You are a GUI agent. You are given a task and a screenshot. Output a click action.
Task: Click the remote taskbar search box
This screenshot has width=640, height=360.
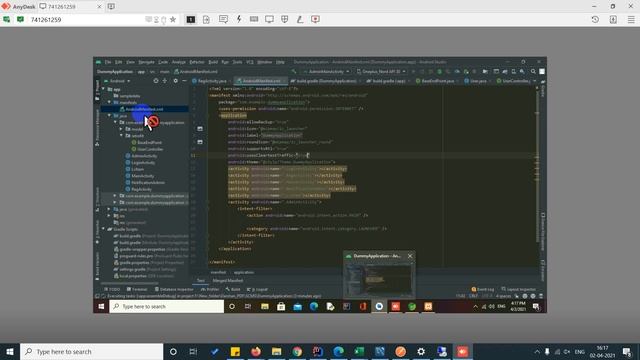pos(167,306)
